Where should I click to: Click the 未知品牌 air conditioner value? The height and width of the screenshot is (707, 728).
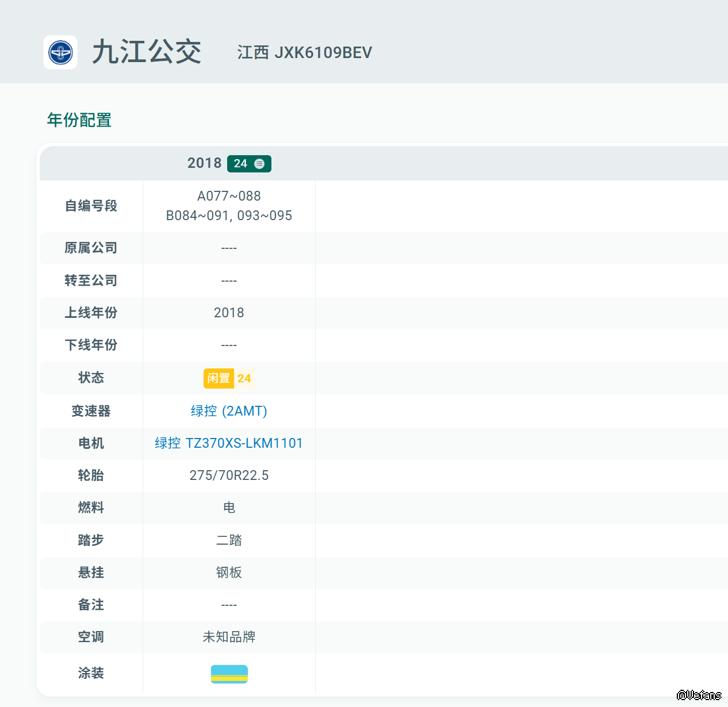coord(229,637)
